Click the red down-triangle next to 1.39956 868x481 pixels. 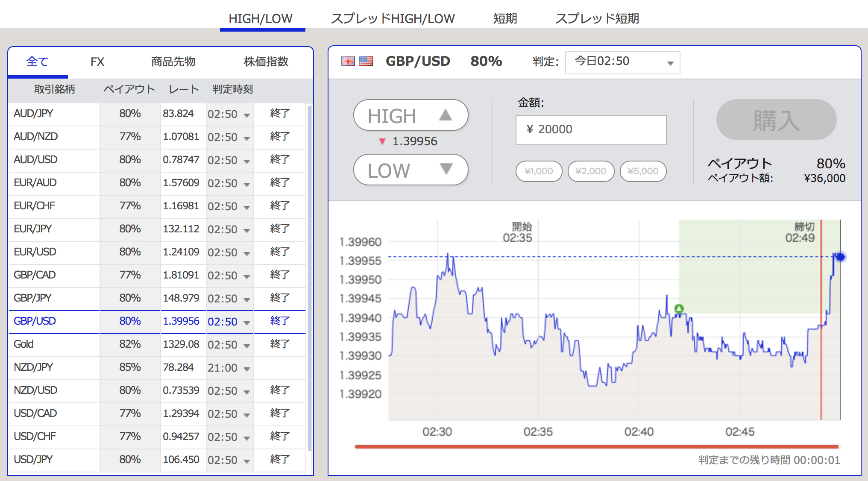(382, 141)
